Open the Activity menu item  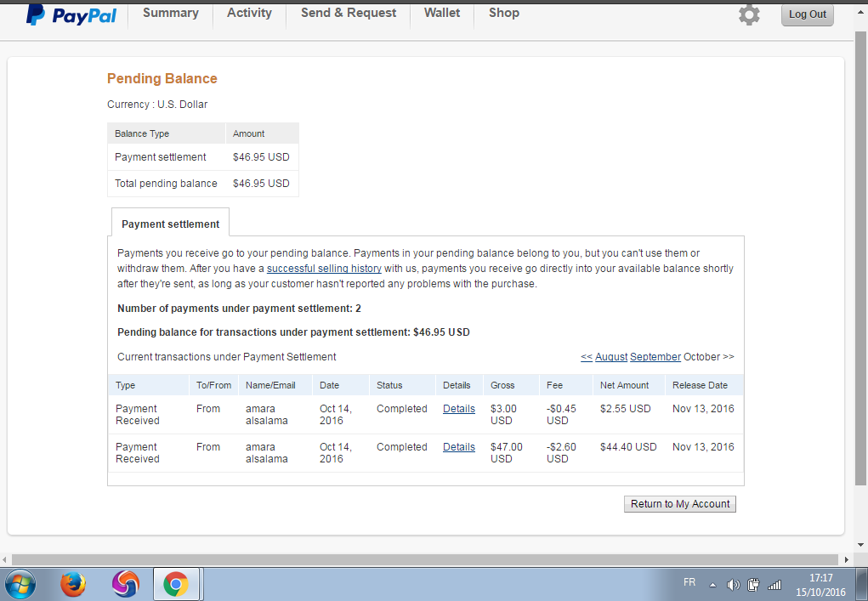(249, 13)
